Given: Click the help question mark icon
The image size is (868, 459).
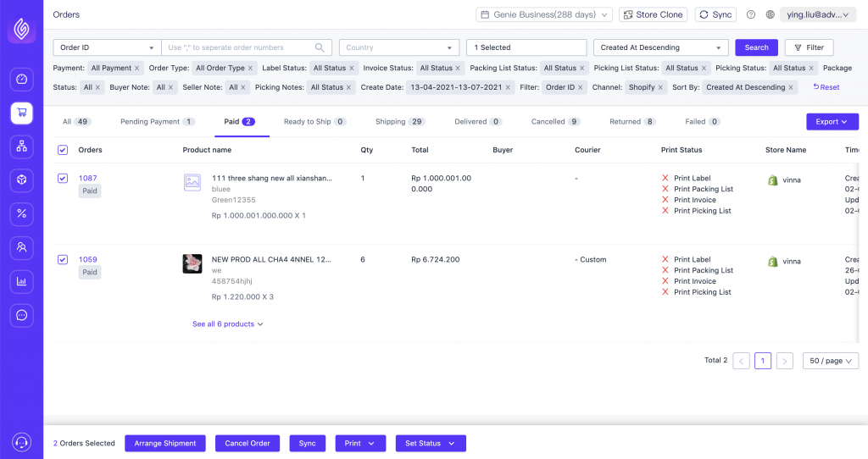Looking at the screenshot, I should [x=751, y=15].
